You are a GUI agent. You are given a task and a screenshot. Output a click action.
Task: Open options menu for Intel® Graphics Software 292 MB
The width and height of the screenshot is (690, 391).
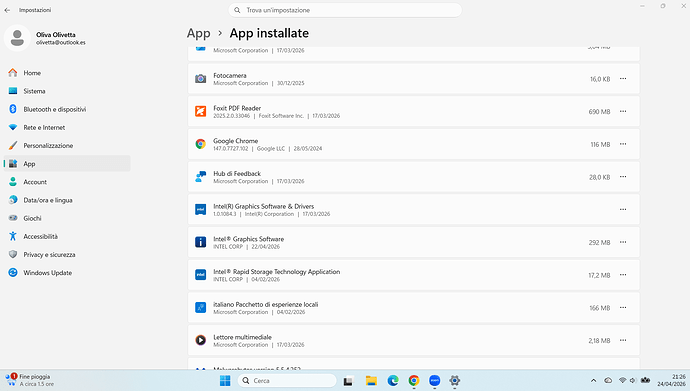pyautogui.click(x=623, y=242)
